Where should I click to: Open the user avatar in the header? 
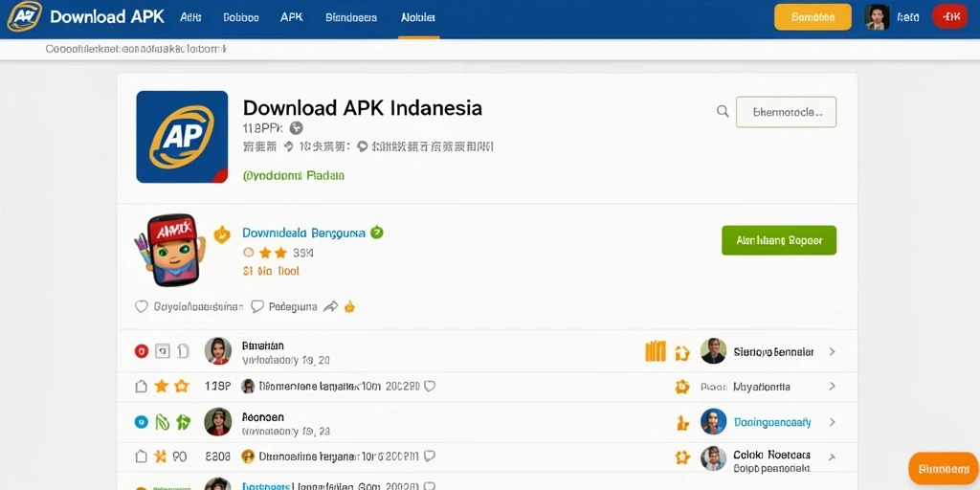point(877,17)
